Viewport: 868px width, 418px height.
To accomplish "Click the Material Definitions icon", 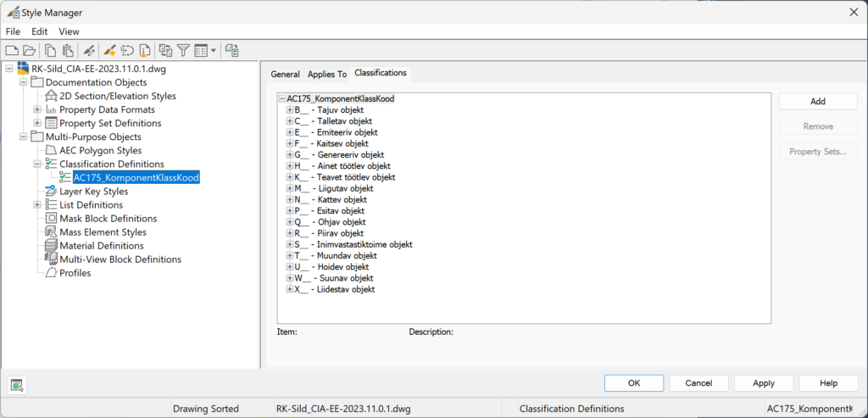I will point(51,245).
